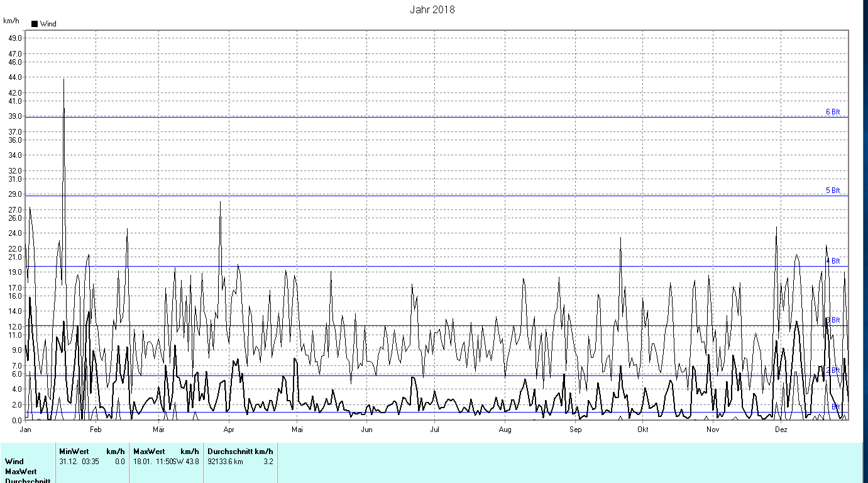Select the MaxWert column header
The height and width of the screenshot is (483, 868).
tap(150, 452)
